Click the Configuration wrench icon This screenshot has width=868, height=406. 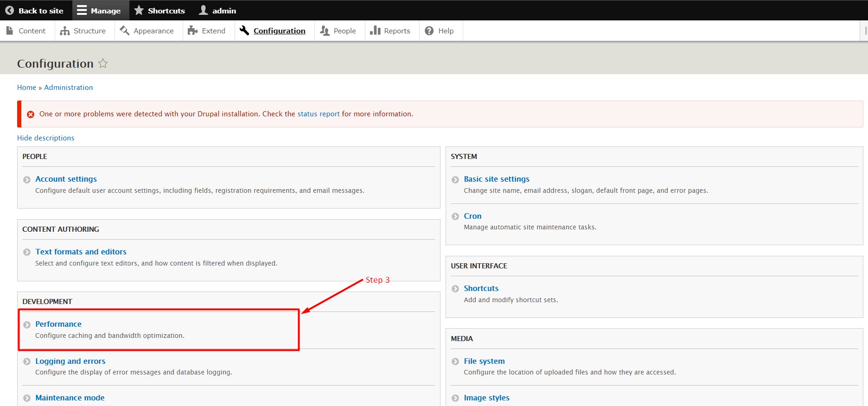tap(244, 31)
